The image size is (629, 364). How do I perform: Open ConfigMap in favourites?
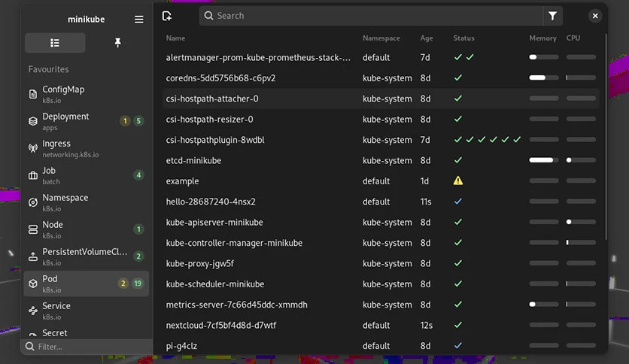[x=87, y=94]
